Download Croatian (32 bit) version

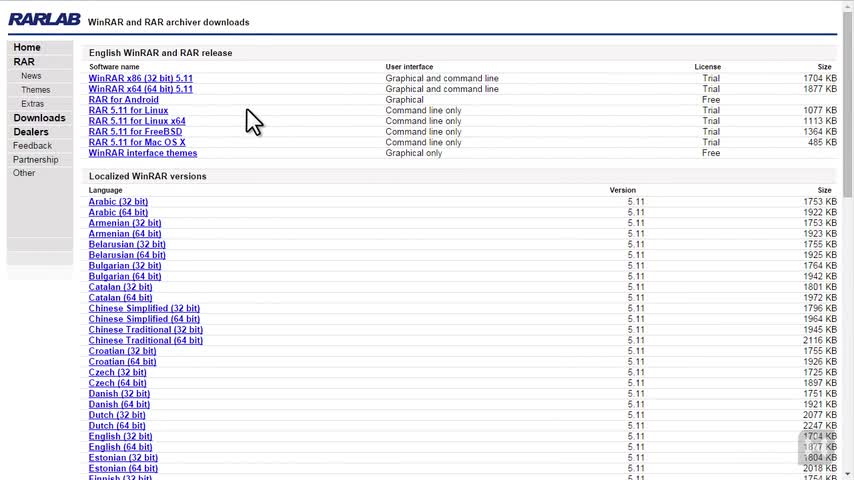(123, 351)
